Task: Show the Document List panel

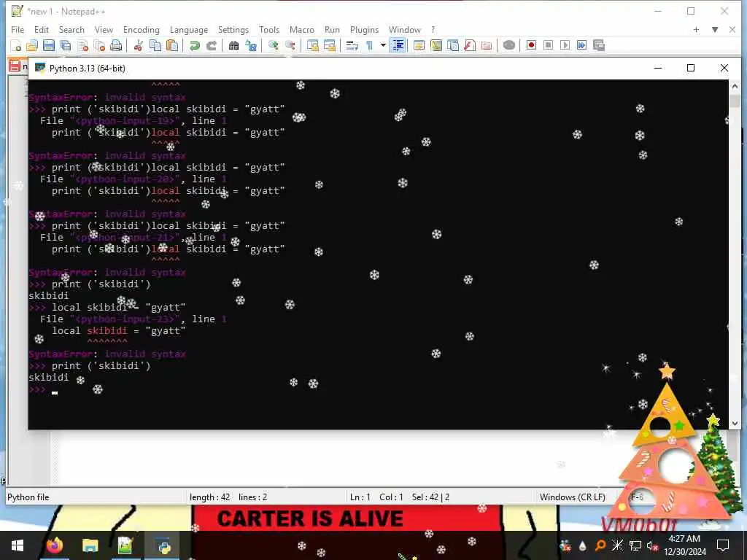Action: tap(453, 46)
